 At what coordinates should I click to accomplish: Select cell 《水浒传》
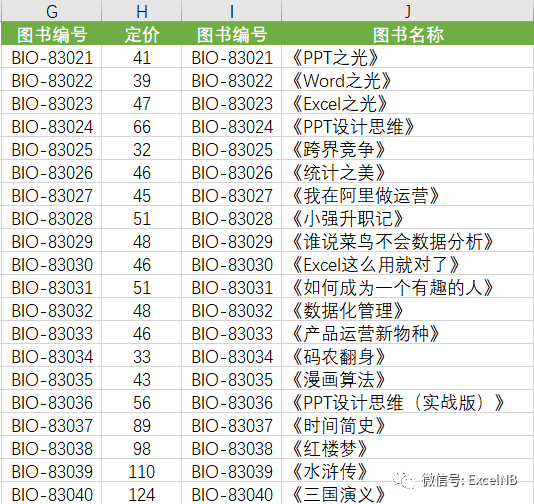(x=408, y=471)
